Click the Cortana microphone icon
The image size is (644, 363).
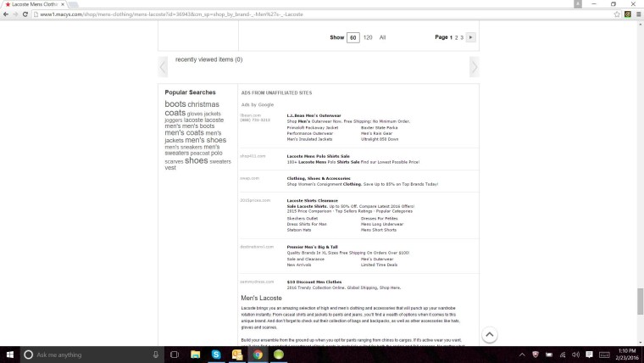point(156,355)
